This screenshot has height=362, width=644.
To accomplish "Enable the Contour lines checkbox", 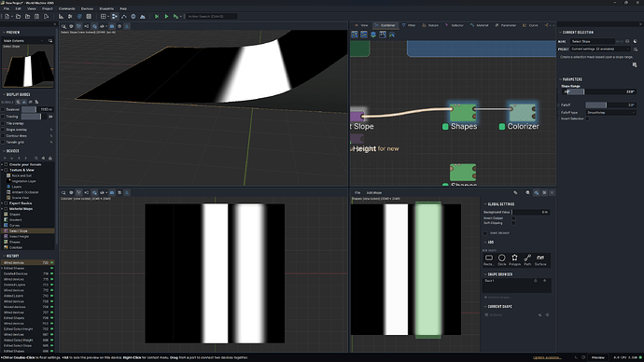I will tap(3, 136).
